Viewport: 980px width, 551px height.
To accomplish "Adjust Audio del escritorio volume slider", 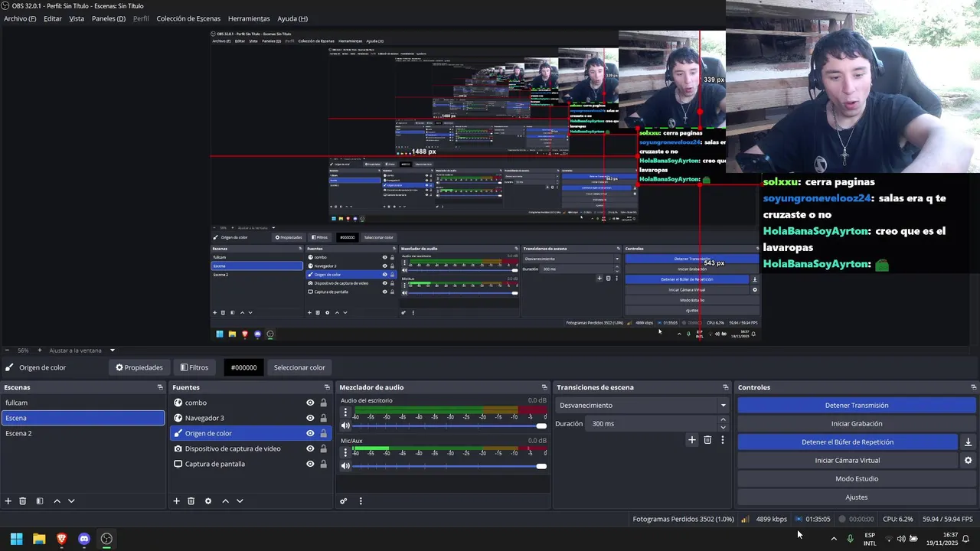I will (449, 425).
